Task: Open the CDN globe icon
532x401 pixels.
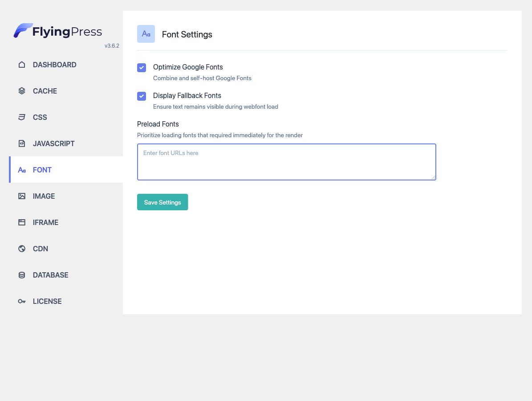Action: (22, 249)
